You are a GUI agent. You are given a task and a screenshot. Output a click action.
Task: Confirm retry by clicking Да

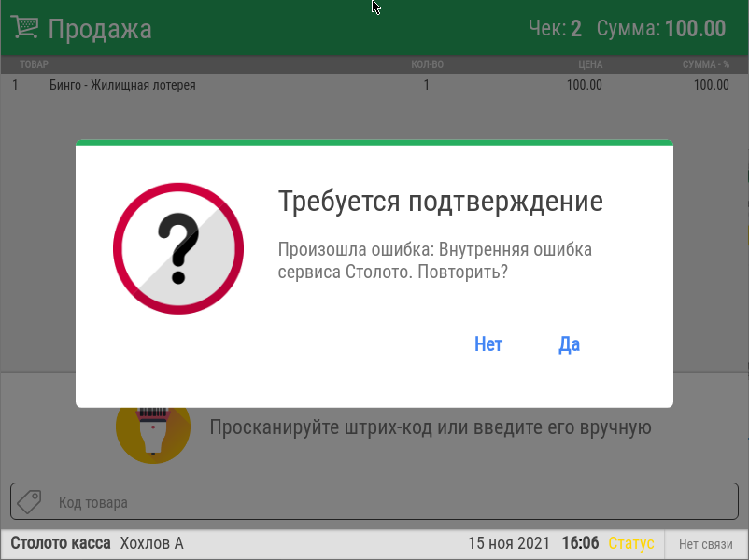click(x=569, y=344)
